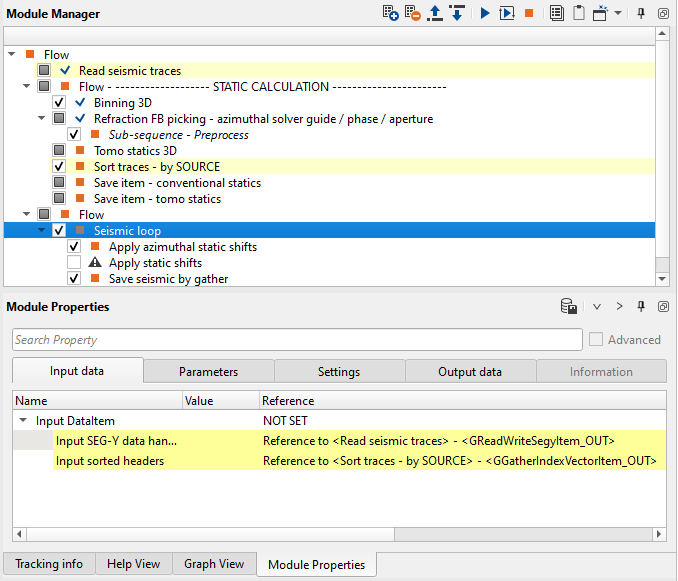Select the Tomo statics 3D module

135,151
